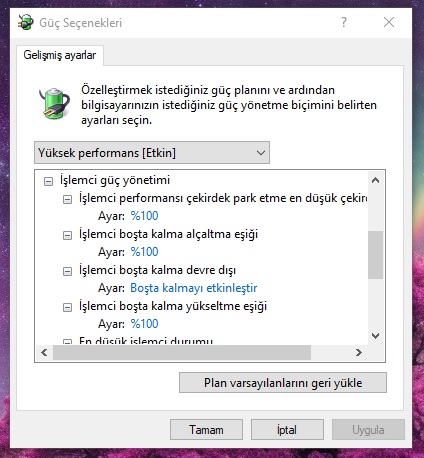Collapse İşlemci performansı çekirdek park etme item

pos(67,199)
